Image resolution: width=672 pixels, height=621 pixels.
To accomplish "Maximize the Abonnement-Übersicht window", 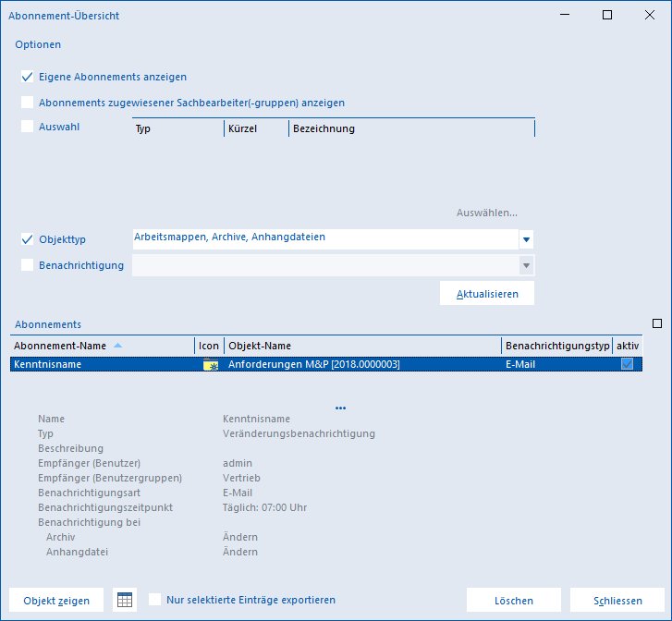I will (x=607, y=15).
